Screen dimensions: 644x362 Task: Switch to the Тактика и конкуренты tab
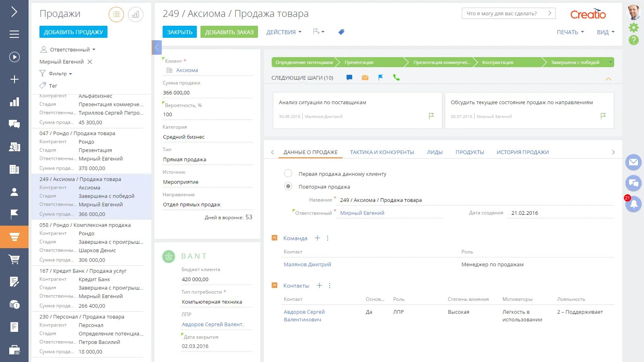[382, 152]
